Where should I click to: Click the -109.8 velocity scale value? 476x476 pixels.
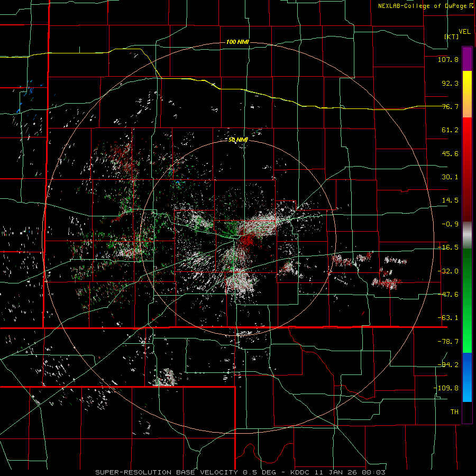tap(446, 388)
